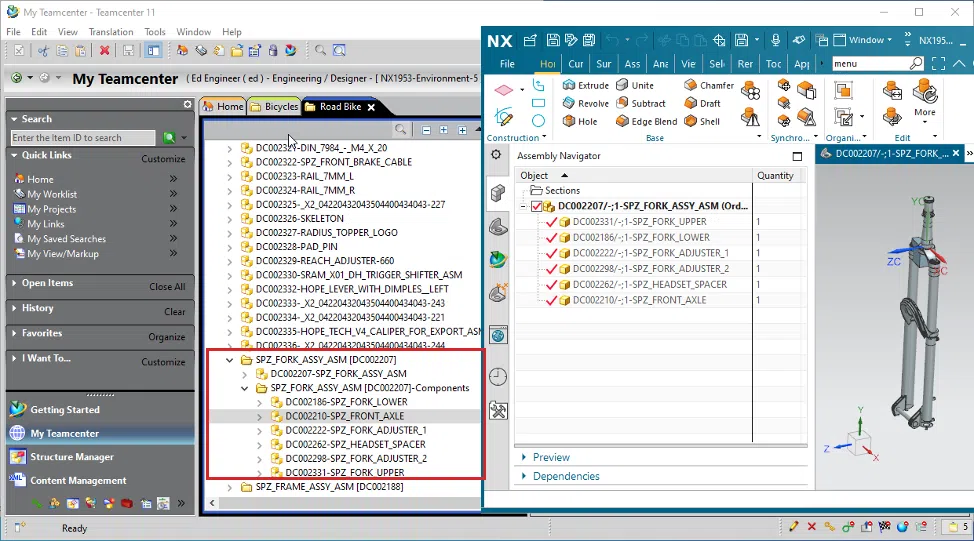Select DC002262-SPZ_HEADSET_SPACER in Teamcenter tree

coord(355,445)
